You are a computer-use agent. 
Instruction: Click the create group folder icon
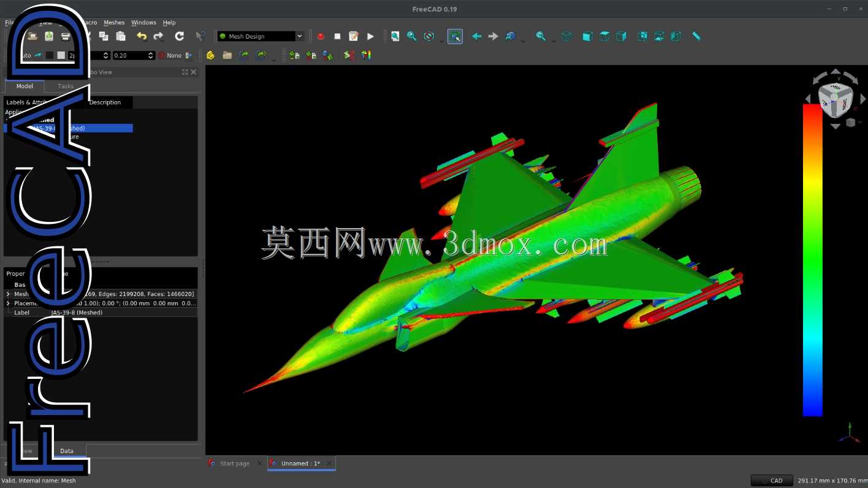coord(227,55)
